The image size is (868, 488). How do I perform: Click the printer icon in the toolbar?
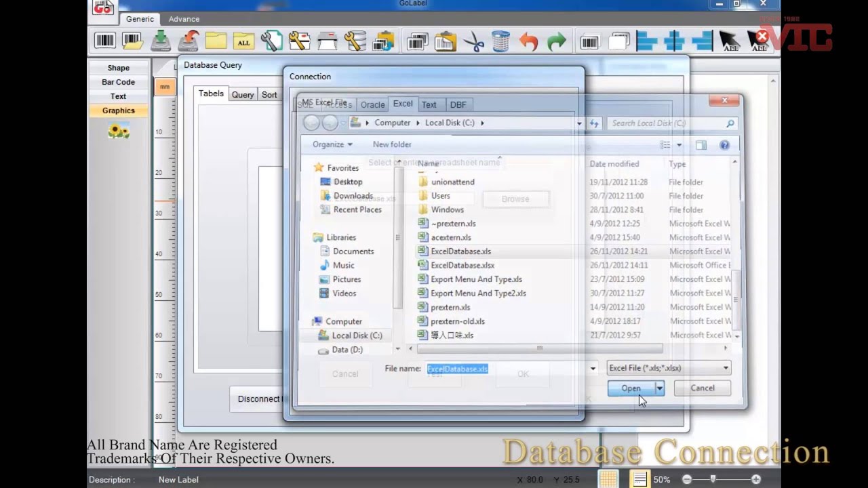click(328, 41)
